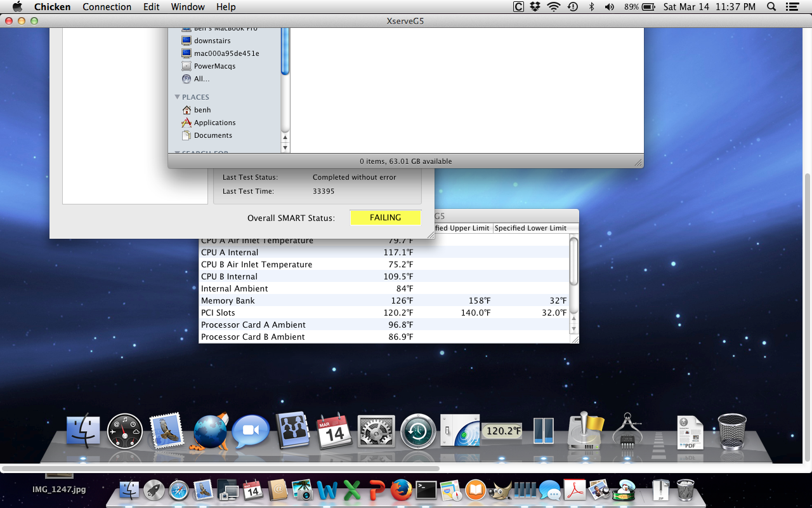The width and height of the screenshot is (812, 508).
Task: Launch Microsoft Word from the local dock
Action: (327, 490)
